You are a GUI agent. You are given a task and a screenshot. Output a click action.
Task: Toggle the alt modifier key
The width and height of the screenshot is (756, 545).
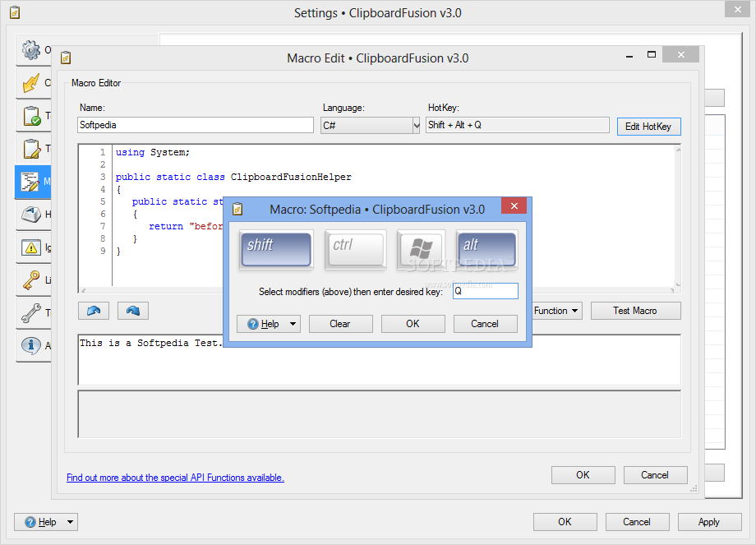(x=487, y=249)
